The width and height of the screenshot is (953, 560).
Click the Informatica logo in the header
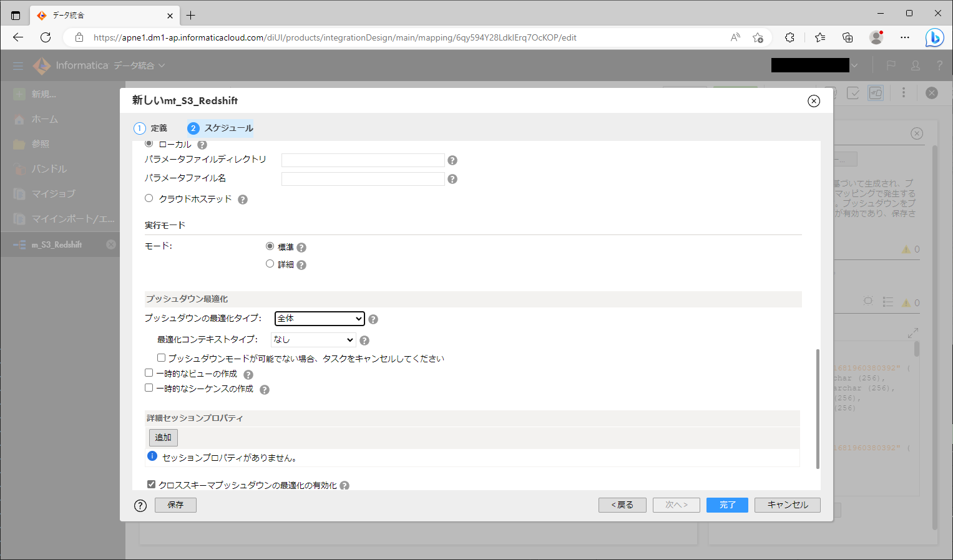(41, 65)
